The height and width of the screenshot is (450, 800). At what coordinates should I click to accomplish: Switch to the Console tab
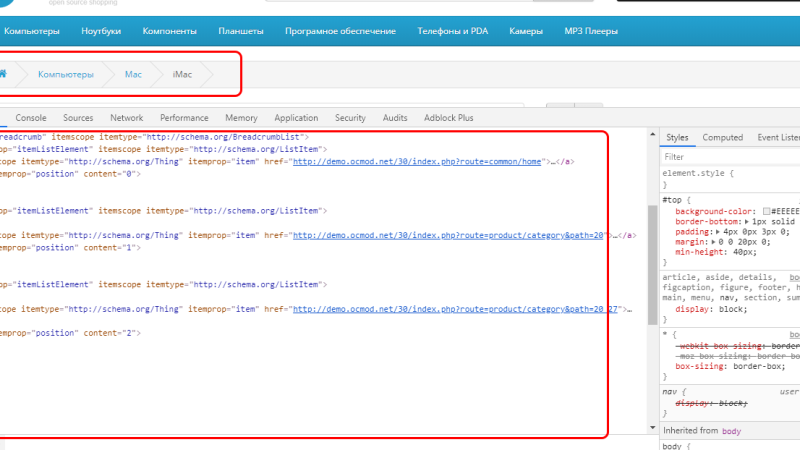point(31,118)
